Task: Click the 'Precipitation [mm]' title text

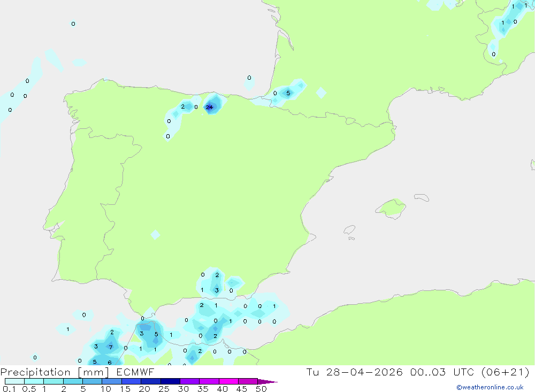Action: coord(55,372)
